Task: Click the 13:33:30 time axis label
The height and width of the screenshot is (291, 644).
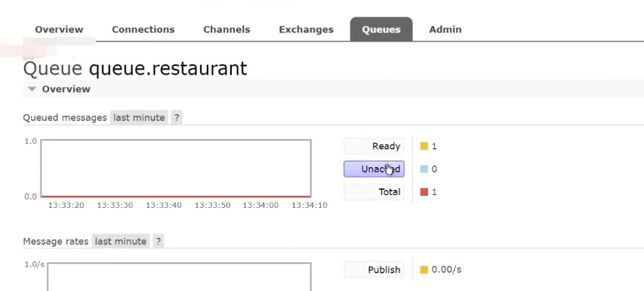Action: tap(115, 205)
